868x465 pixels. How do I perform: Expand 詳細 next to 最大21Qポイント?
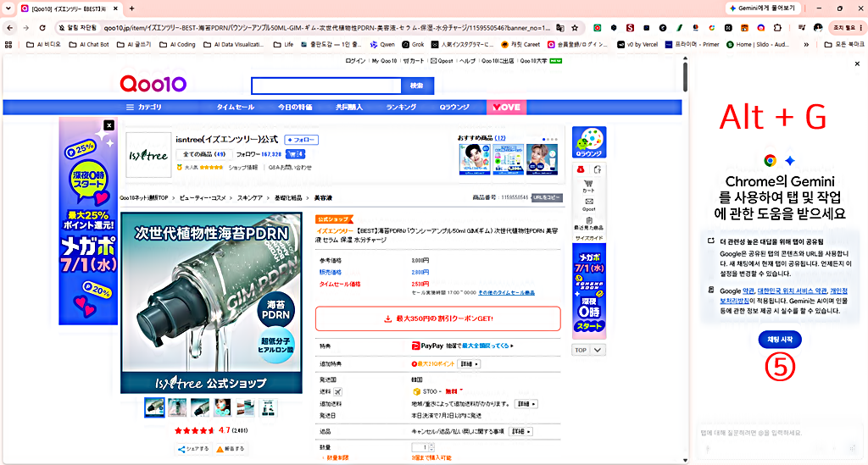coord(469,364)
